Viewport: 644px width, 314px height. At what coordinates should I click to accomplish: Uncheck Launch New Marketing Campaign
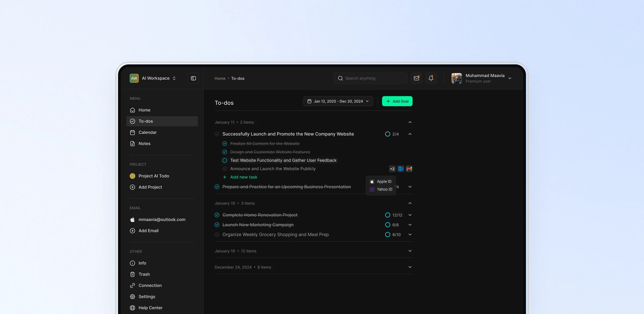click(x=217, y=225)
